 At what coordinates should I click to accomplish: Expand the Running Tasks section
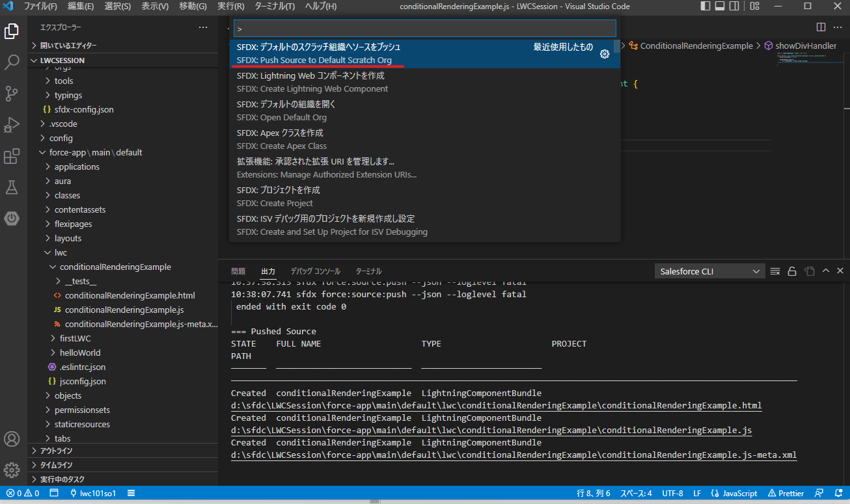pyautogui.click(x=122, y=479)
